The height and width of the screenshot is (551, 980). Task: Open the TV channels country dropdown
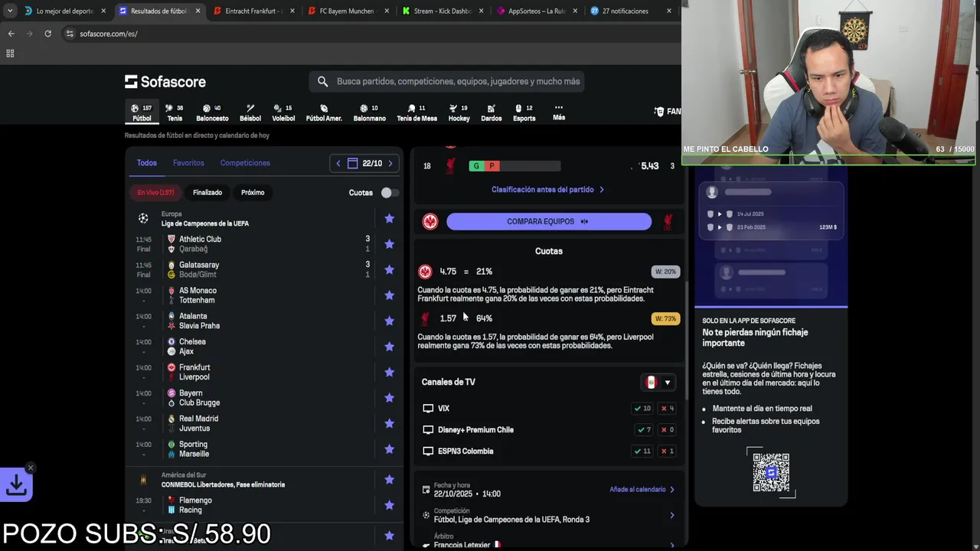658,383
